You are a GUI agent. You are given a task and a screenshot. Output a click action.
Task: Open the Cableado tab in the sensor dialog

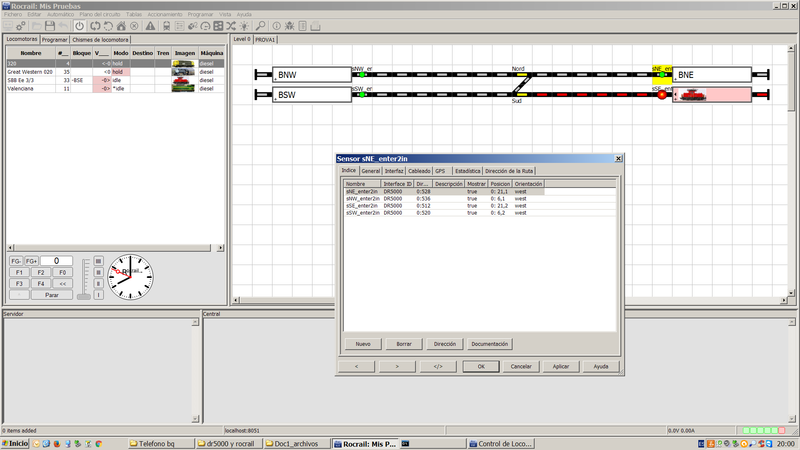coord(419,171)
